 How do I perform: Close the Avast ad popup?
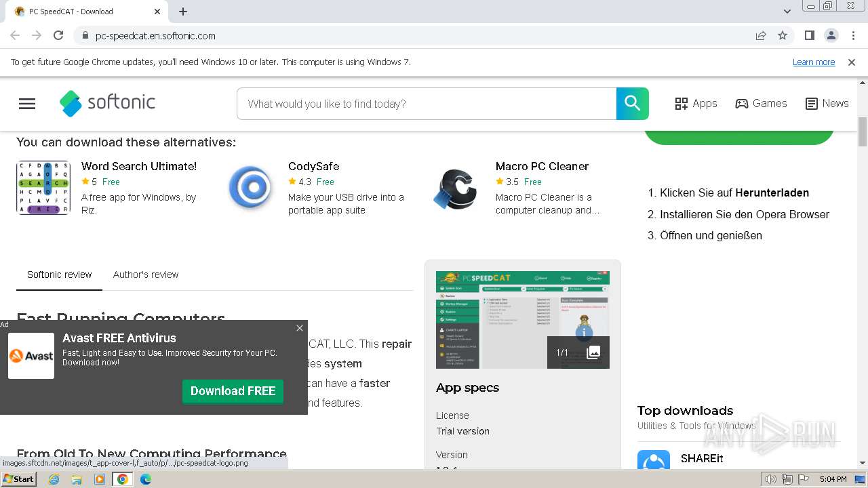(300, 328)
